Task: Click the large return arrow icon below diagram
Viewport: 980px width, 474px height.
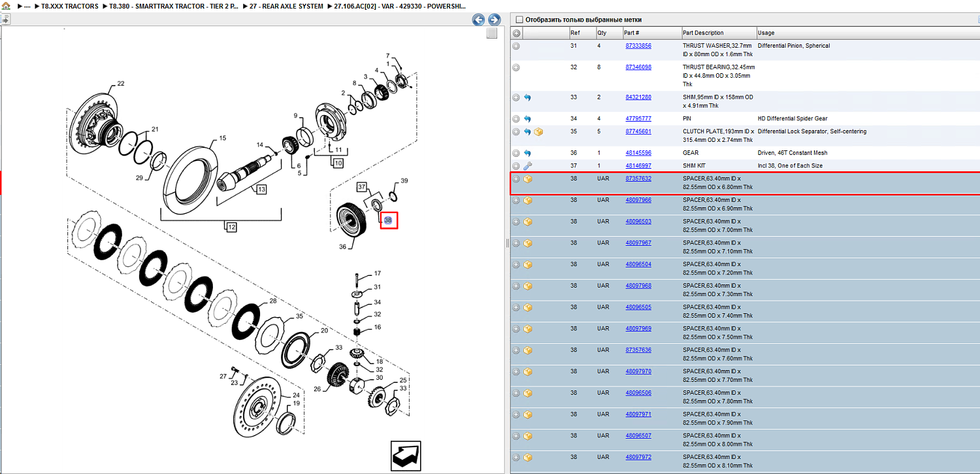Action: (x=406, y=456)
